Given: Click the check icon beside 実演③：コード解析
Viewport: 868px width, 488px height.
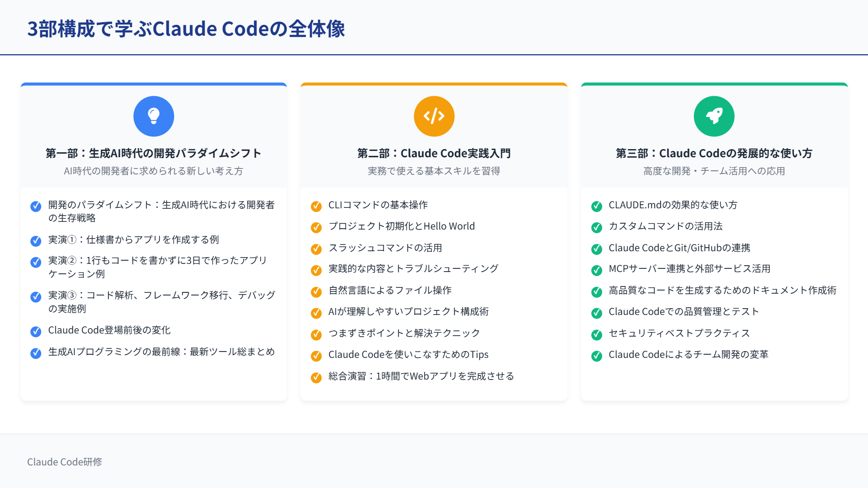Looking at the screenshot, I should coord(36,297).
